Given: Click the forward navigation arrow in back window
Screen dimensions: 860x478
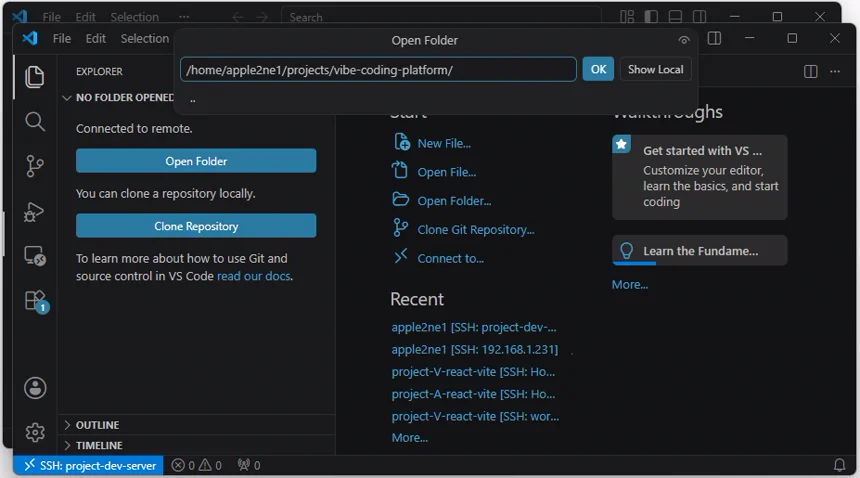Looking at the screenshot, I should point(262,17).
